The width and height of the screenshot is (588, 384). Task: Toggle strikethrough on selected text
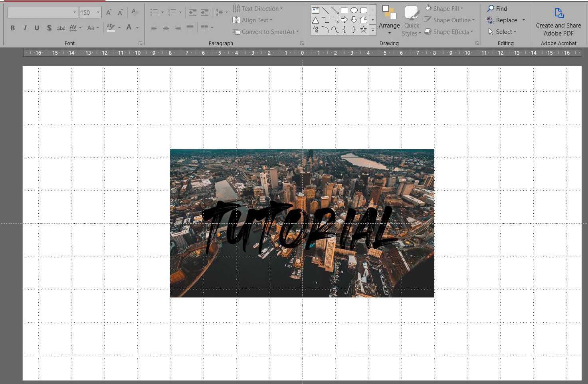pos(61,28)
